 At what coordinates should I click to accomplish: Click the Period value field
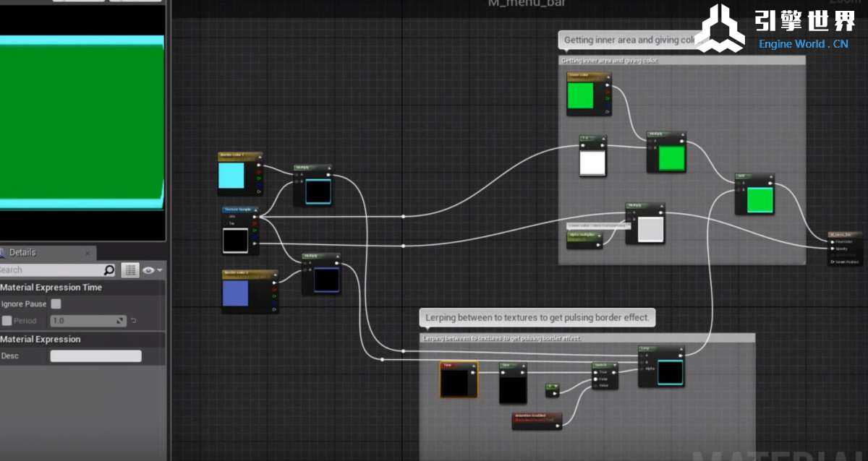(x=82, y=321)
